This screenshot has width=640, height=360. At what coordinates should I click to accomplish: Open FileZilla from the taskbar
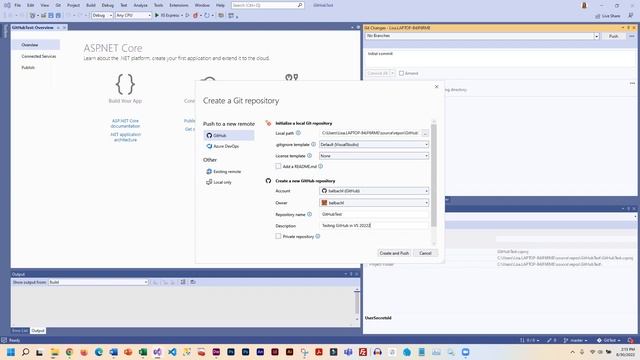tap(362, 352)
